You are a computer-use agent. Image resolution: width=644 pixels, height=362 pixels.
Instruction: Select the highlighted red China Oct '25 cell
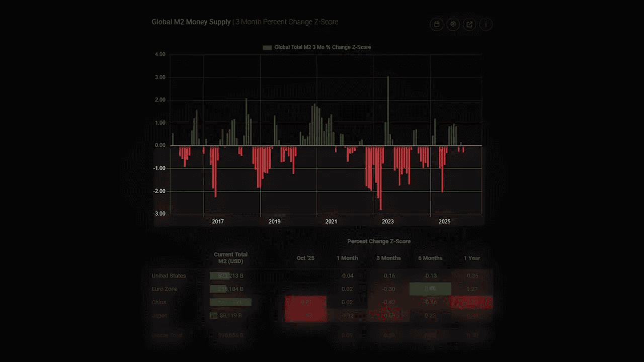tap(305, 302)
